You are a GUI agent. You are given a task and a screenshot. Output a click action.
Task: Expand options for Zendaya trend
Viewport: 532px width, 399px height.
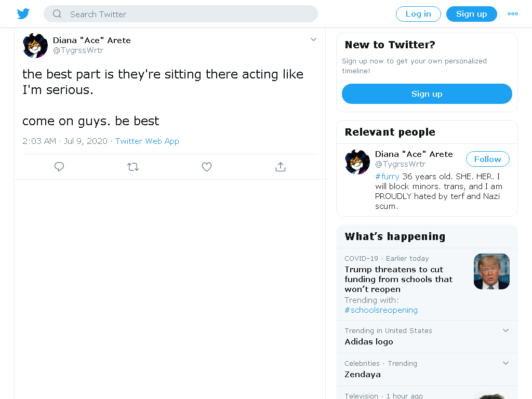point(506,363)
